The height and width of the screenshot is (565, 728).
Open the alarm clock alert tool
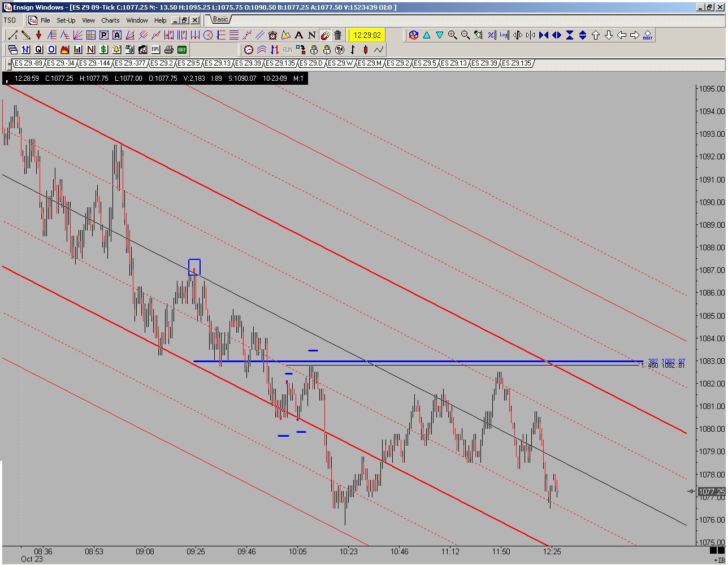273,35
